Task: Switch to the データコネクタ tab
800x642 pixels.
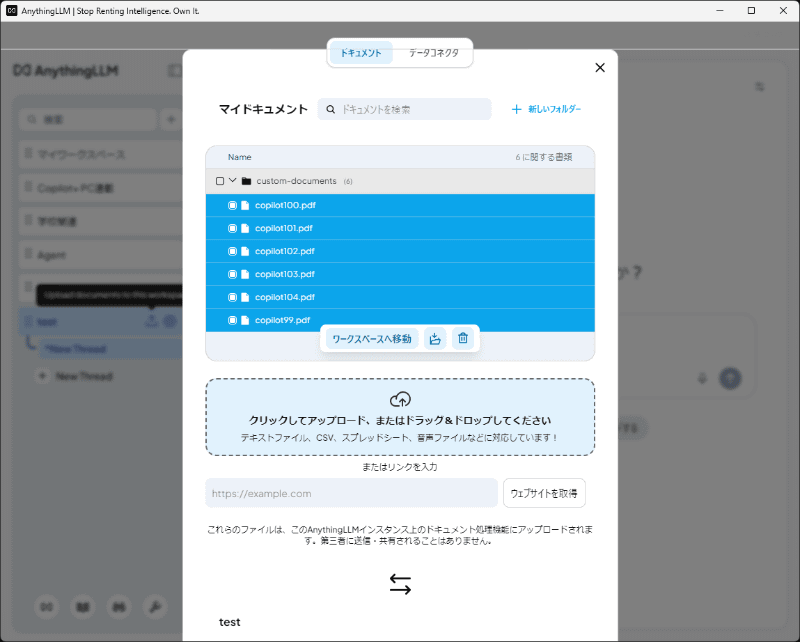Action: tap(434, 53)
